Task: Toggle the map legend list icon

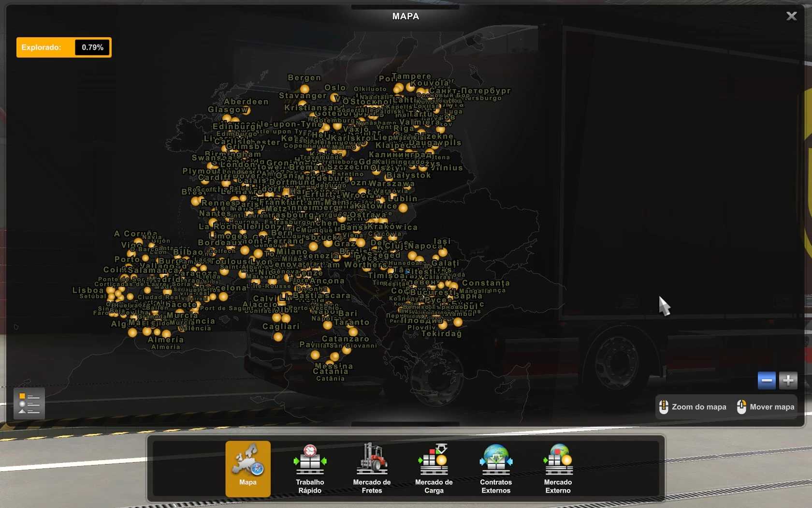Action: tap(29, 403)
